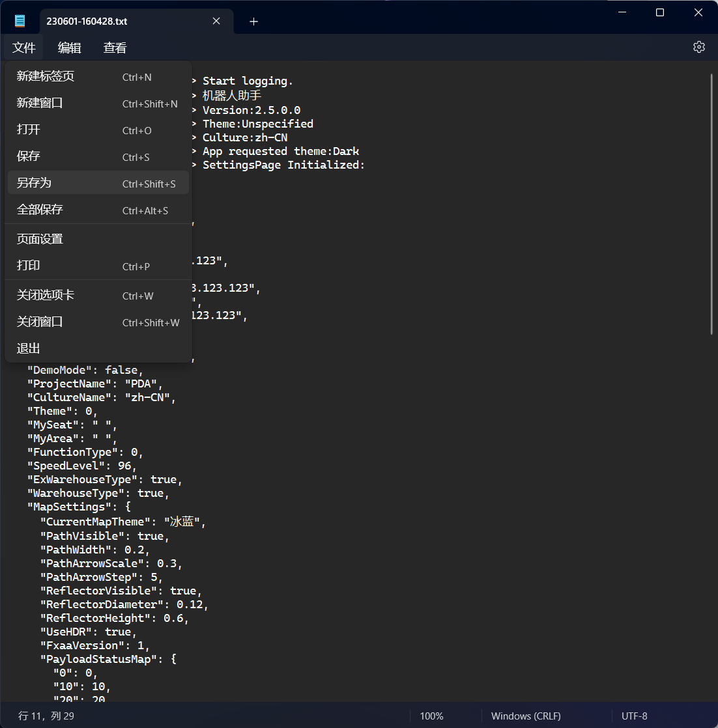
Task: Click the Windows (CRLF) line ending indicator
Action: point(526,716)
